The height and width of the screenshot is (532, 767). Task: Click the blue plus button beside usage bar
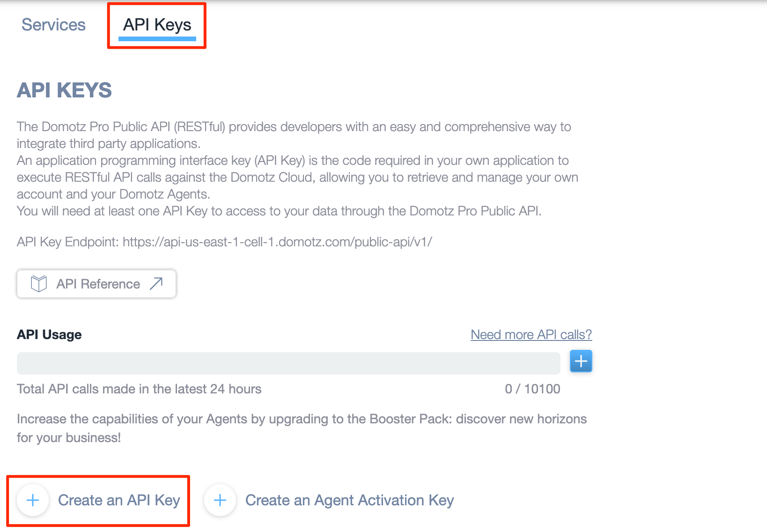(581, 361)
